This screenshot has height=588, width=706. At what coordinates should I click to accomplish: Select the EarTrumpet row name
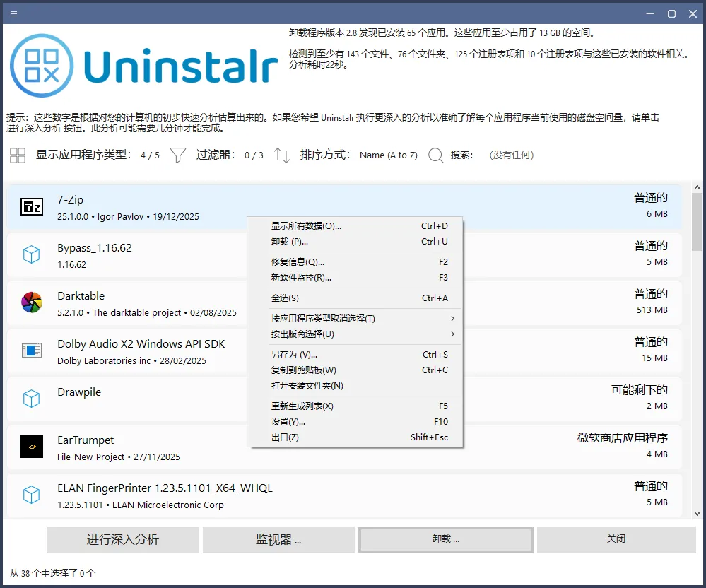pyautogui.click(x=86, y=440)
